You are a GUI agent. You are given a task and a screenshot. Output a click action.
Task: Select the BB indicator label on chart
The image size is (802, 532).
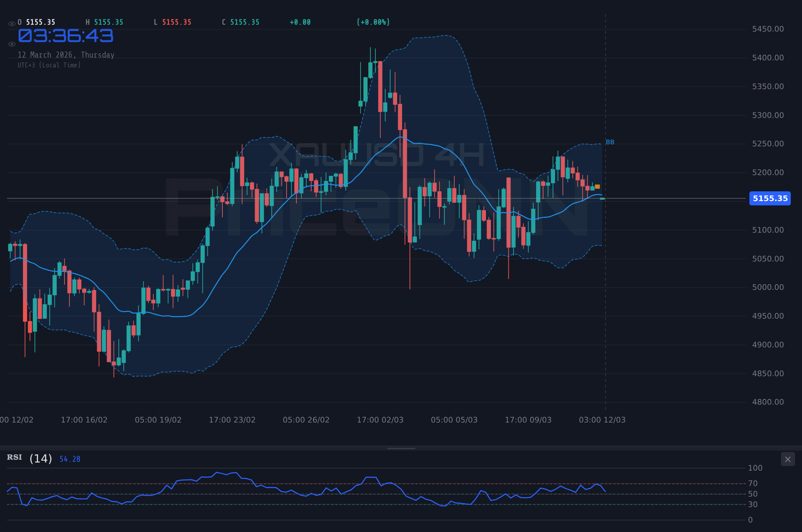[x=610, y=142]
